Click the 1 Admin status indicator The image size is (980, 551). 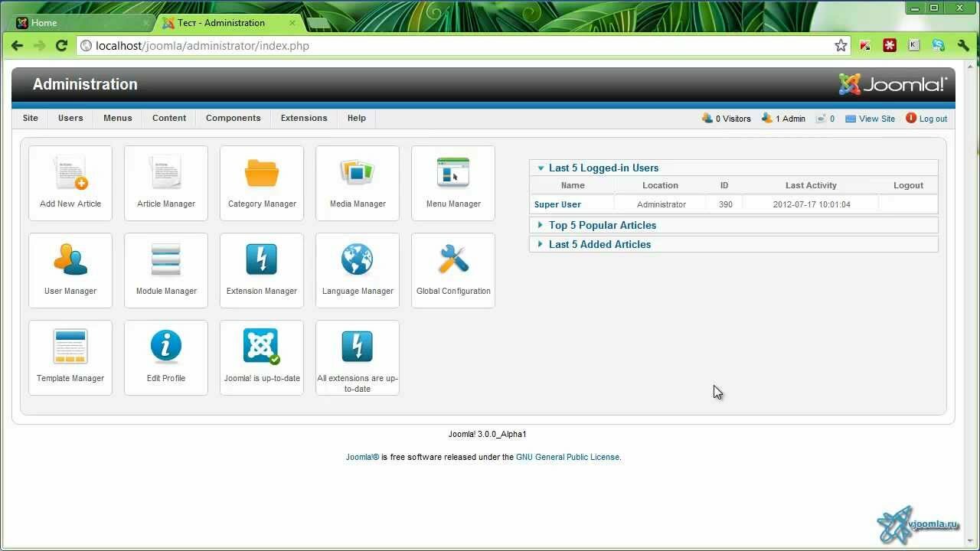coord(784,119)
